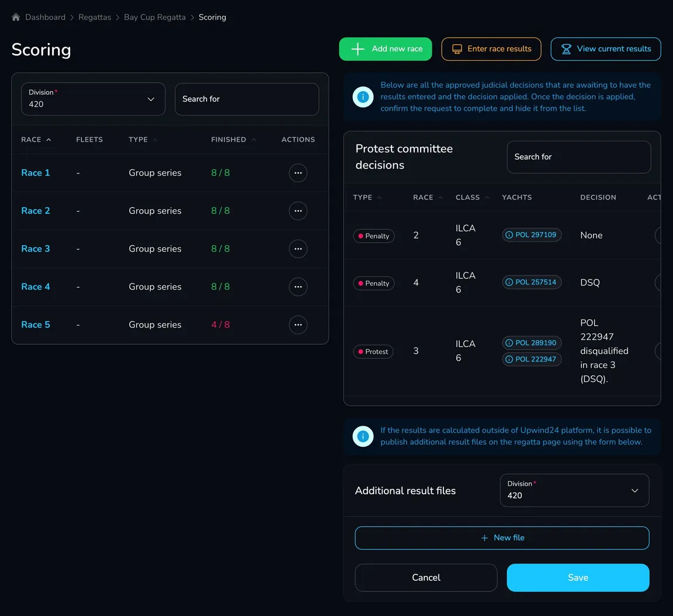Click POL 289190 yacht chip
Viewport: 673px width, 616px height.
(x=532, y=343)
